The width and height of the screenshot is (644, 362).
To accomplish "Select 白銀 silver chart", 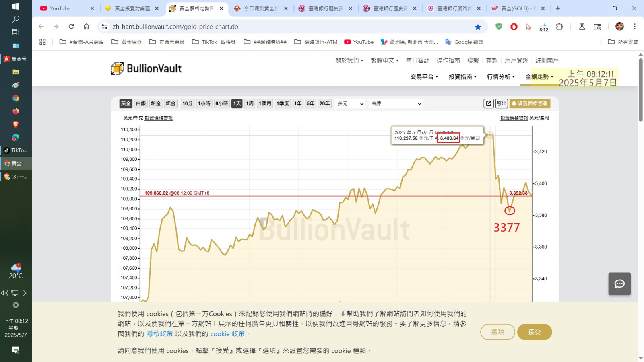I will (x=141, y=103).
